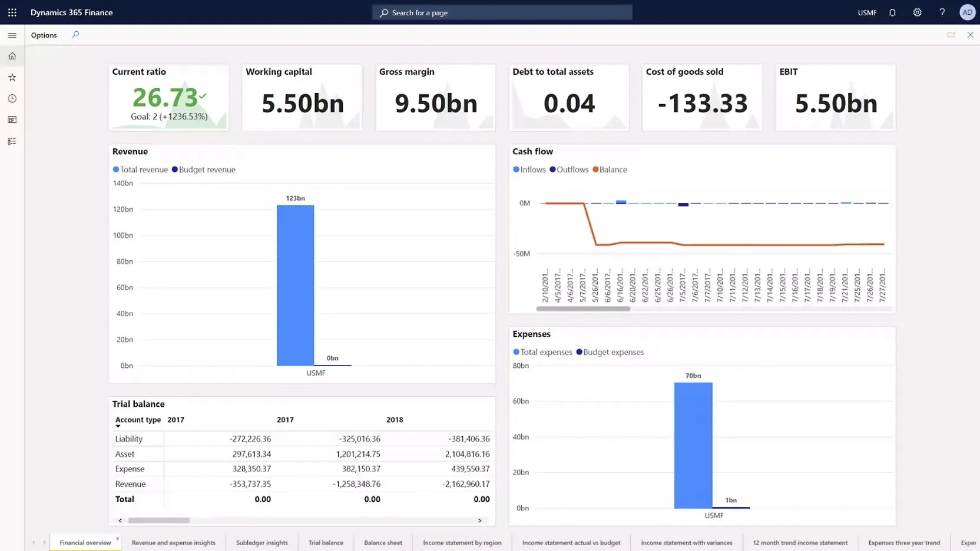The image size is (980, 551).
Task: Open Favorites star in the sidebar
Action: [x=12, y=78]
